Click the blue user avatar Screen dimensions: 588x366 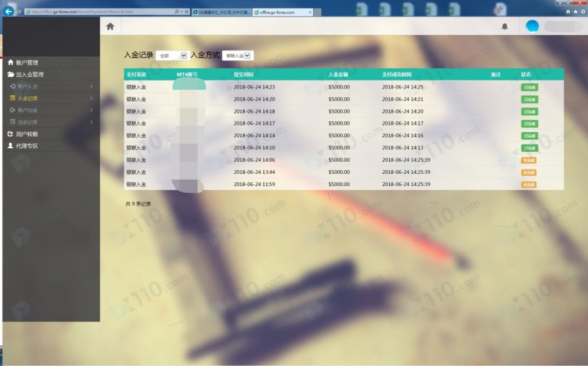532,27
